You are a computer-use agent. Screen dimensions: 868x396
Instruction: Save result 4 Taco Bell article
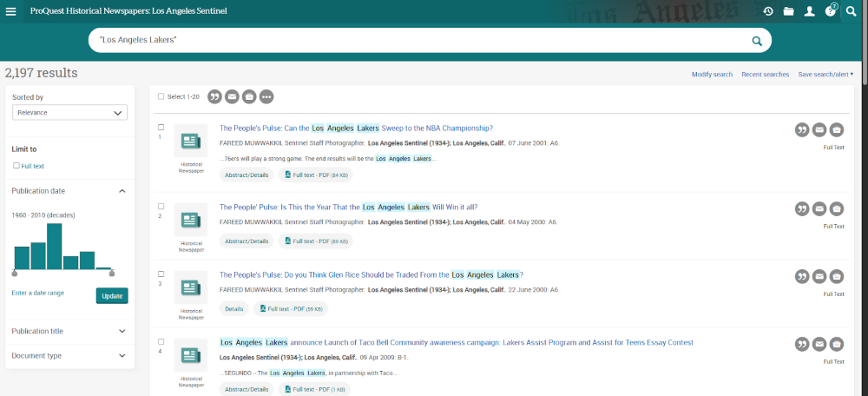pyautogui.click(x=837, y=344)
